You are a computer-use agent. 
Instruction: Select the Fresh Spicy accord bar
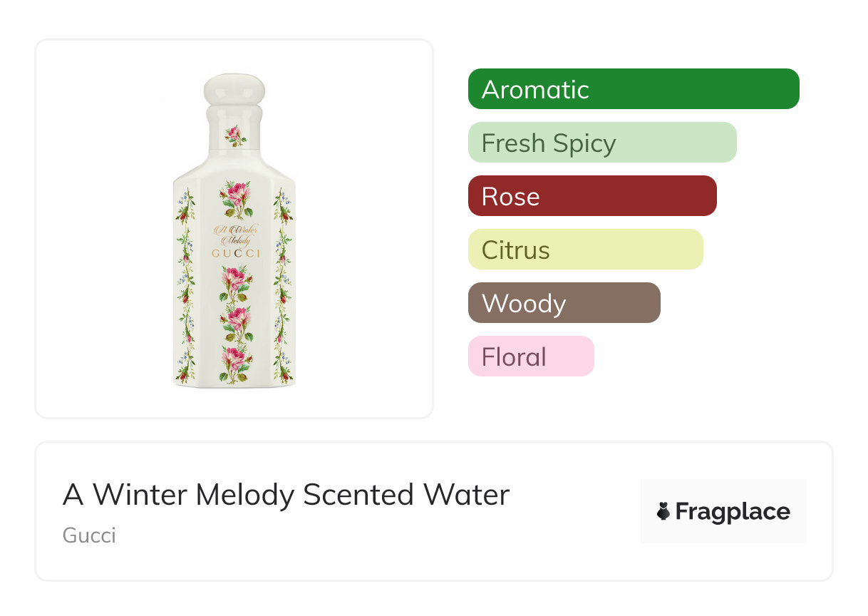pyautogui.click(x=601, y=143)
